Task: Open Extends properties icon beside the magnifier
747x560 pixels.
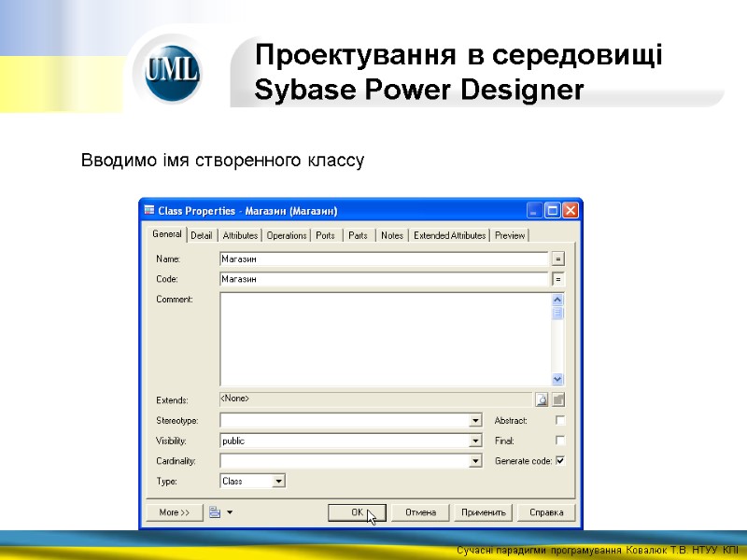Action: pyautogui.click(x=557, y=399)
